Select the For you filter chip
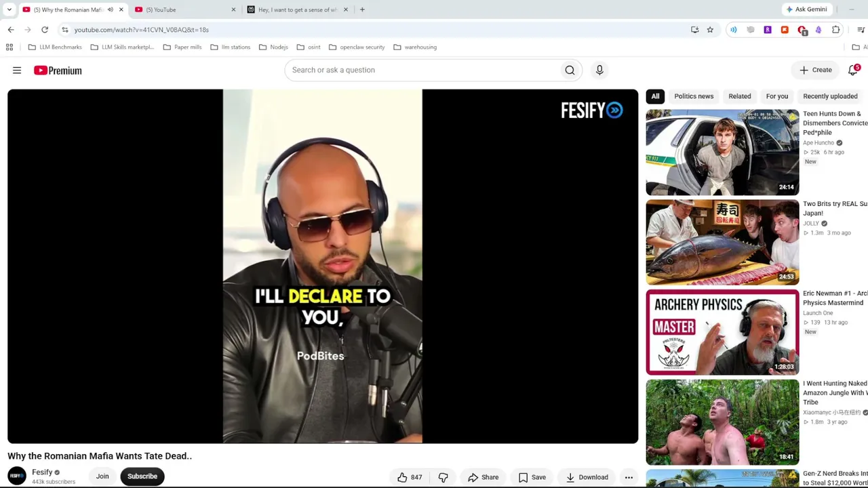Viewport: 868px width, 488px height. pyautogui.click(x=776, y=96)
